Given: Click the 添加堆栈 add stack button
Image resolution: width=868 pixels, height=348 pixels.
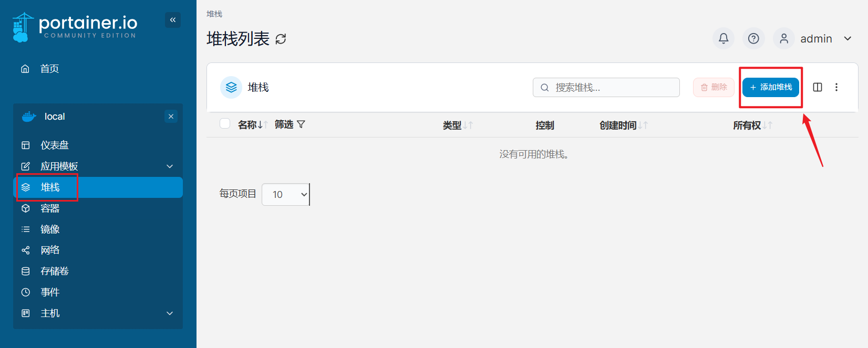Looking at the screenshot, I should [x=771, y=87].
